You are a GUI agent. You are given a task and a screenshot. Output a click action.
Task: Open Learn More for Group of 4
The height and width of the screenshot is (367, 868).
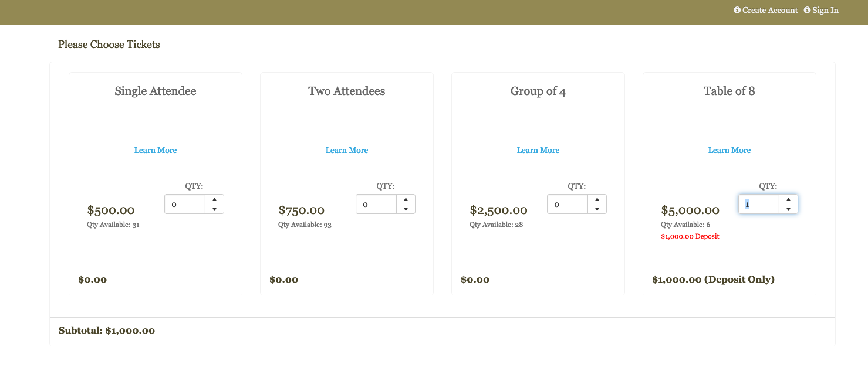pyautogui.click(x=538, y=150)
